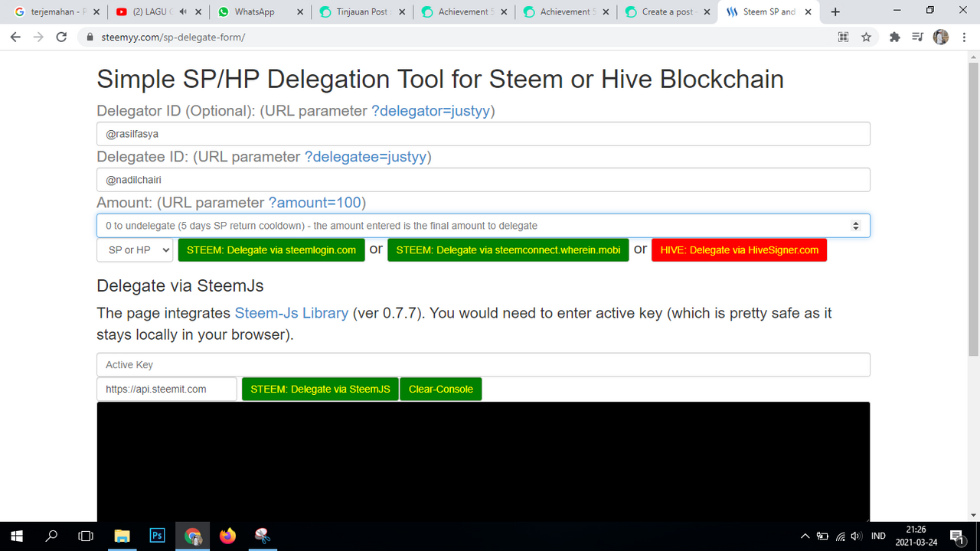Switch the IND input language

[x=878, y=536]
